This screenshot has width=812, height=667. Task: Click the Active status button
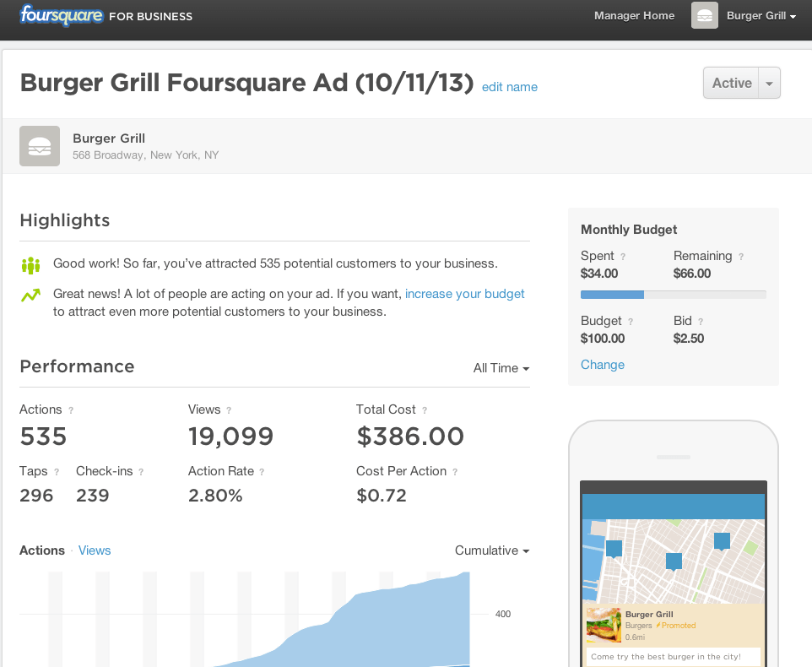[731, 83]
